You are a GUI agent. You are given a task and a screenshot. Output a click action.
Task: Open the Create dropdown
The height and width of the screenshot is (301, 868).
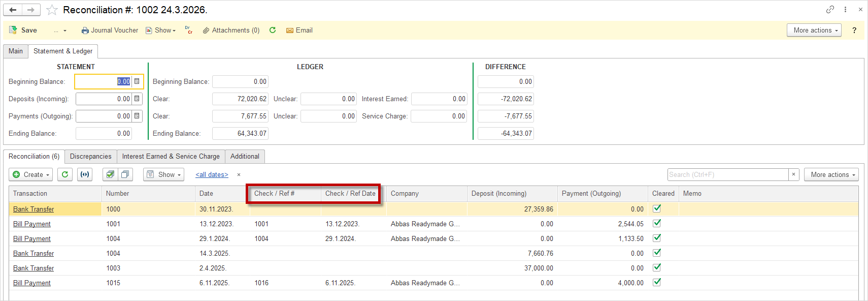(x=31, y=174)
